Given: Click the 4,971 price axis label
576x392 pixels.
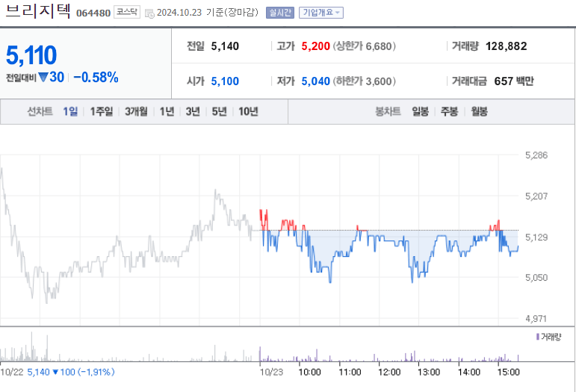Looking at the screenshot, I should tap(536, 319).
